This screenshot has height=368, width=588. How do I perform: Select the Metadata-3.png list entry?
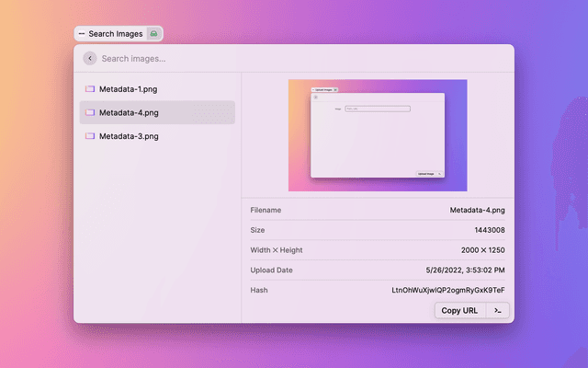129,136
